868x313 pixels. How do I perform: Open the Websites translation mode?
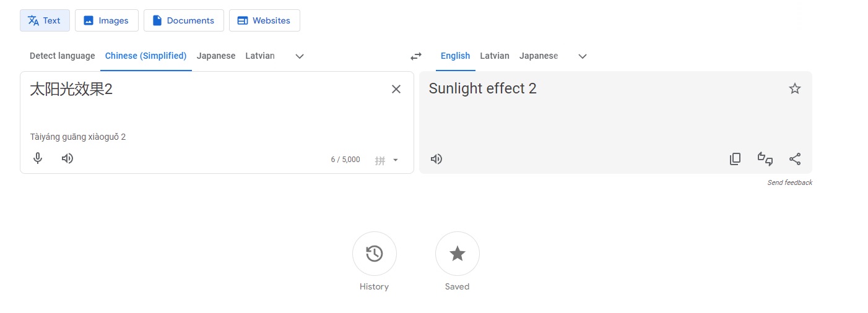coord(264,20)
